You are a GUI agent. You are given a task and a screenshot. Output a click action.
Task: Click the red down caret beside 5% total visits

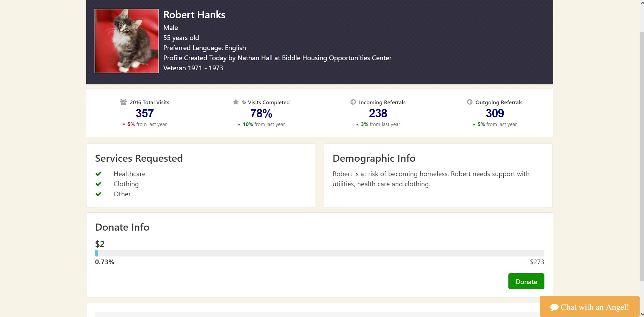coord(124,124)
